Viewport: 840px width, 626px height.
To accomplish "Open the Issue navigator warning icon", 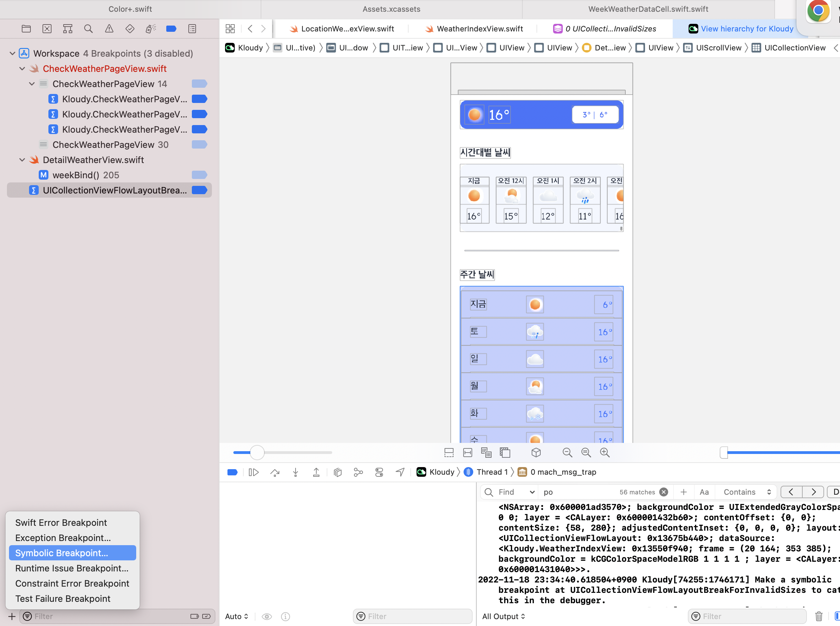I will pos(109,29).
